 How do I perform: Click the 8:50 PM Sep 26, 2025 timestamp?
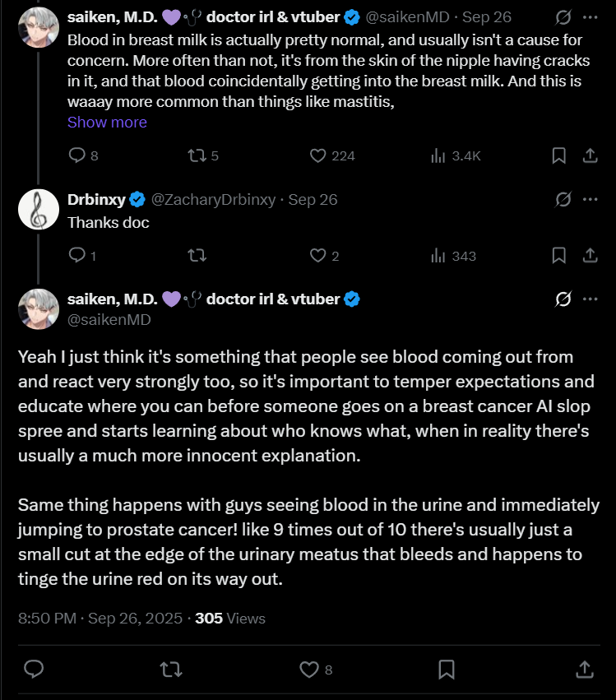pyautogui.click(x=100, y=618)
